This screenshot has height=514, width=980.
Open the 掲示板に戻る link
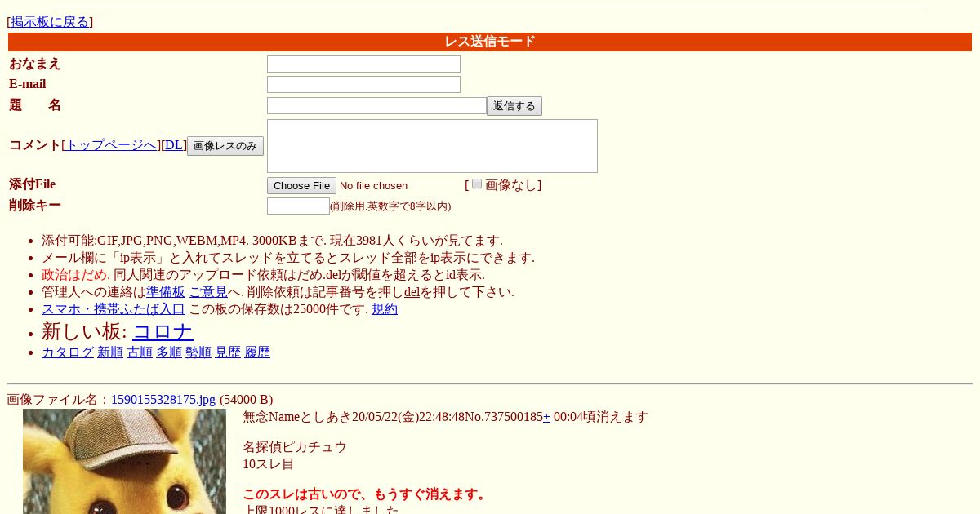tap(50, 22)
